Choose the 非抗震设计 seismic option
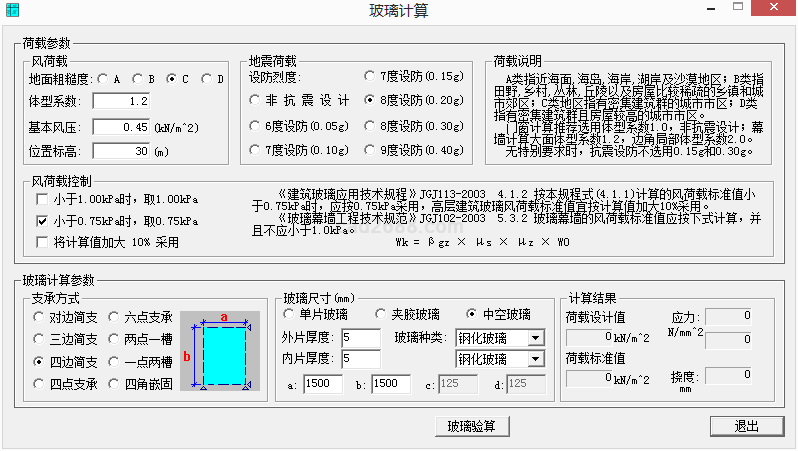 (256, 100)
